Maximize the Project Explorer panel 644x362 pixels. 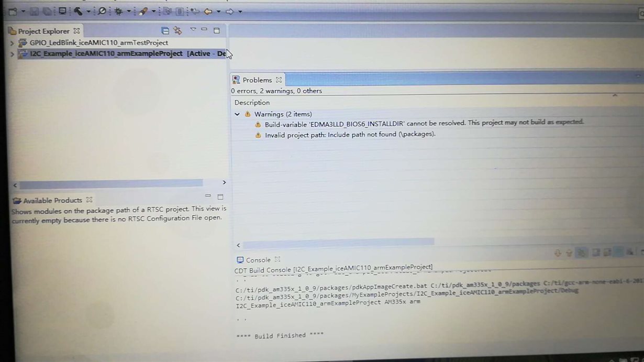click(x=216, y=30)
